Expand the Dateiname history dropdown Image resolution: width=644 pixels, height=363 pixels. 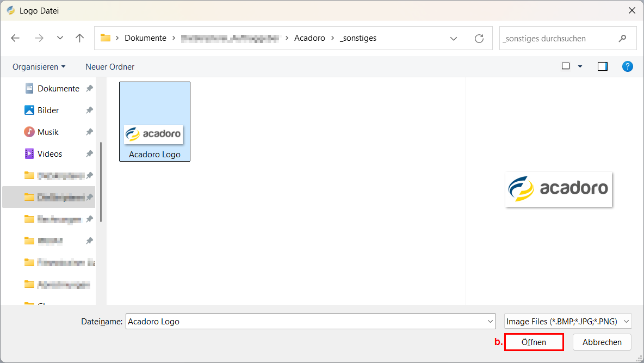[x=490, y=321]
